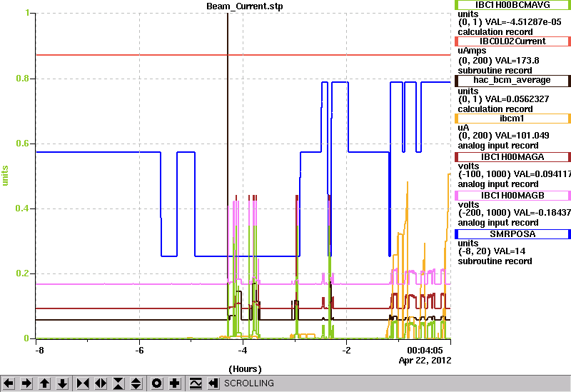Click the -4 tick on the x-axis
This screenshot has width=571, height=392.
(243, 351)
